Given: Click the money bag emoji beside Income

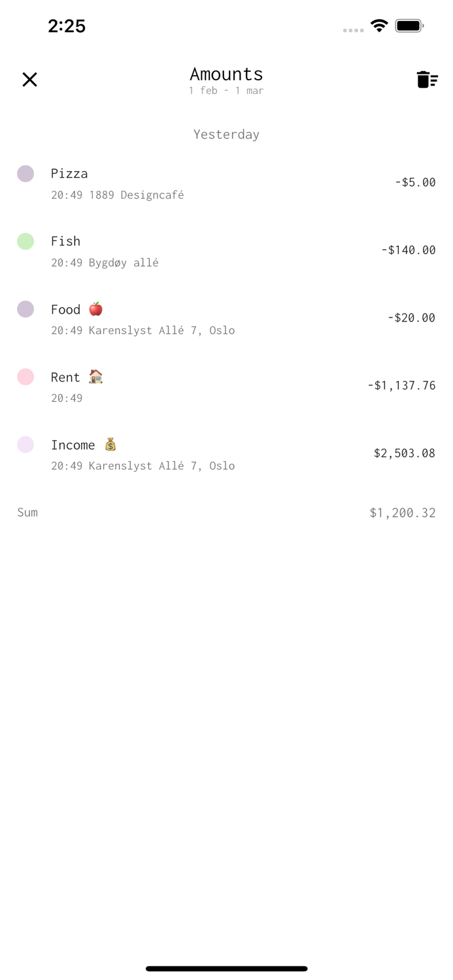Looking at the screenshot, I should pos(110,444).
